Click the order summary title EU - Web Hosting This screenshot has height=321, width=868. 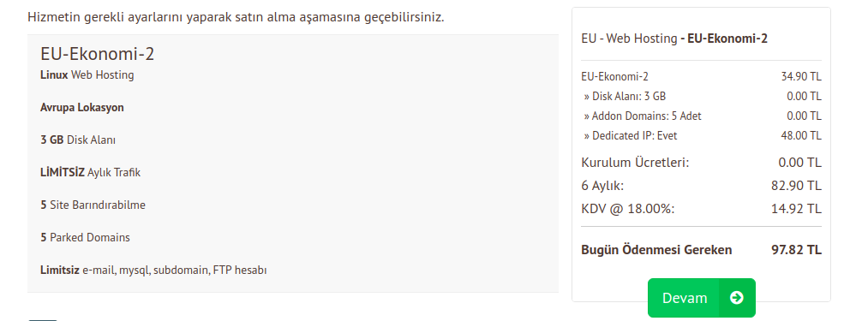point(674,39)
